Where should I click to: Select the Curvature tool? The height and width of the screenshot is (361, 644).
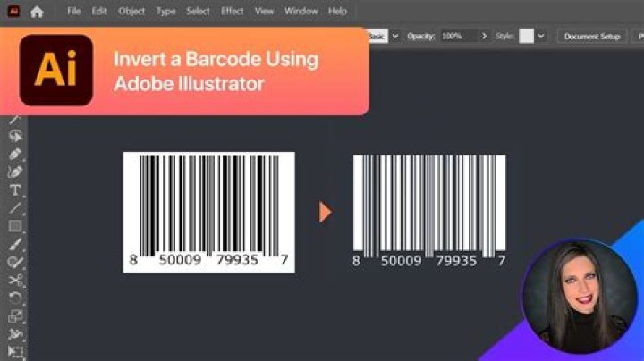point(15,172)
